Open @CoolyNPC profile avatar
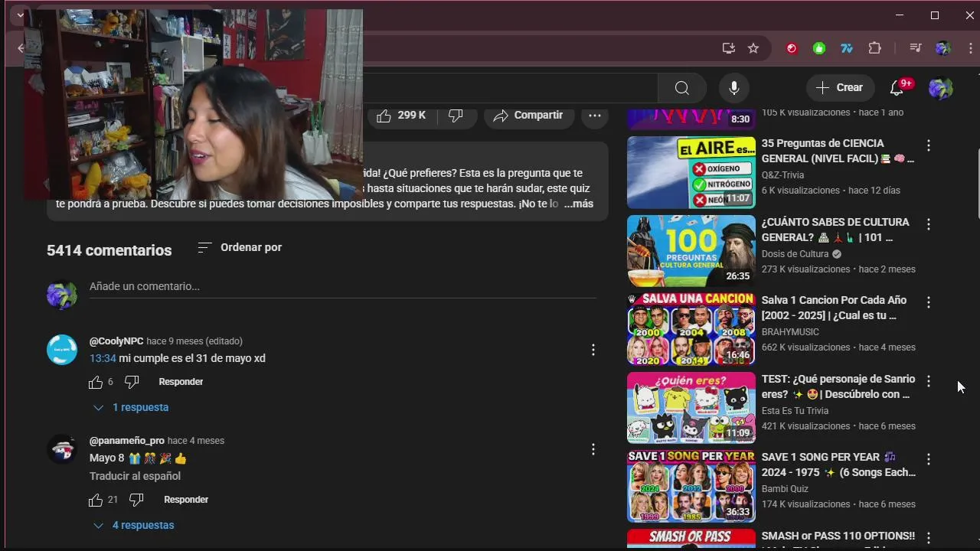 click(62, 350)
